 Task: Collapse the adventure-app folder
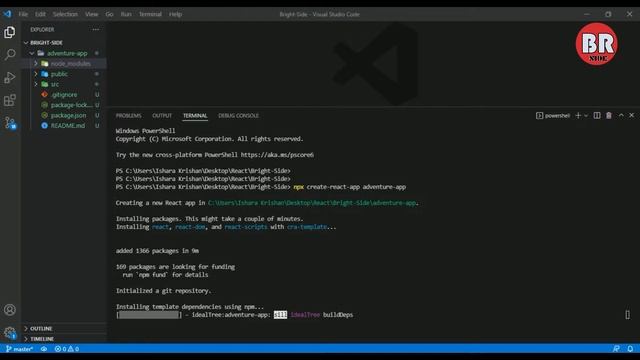(32, 53)
